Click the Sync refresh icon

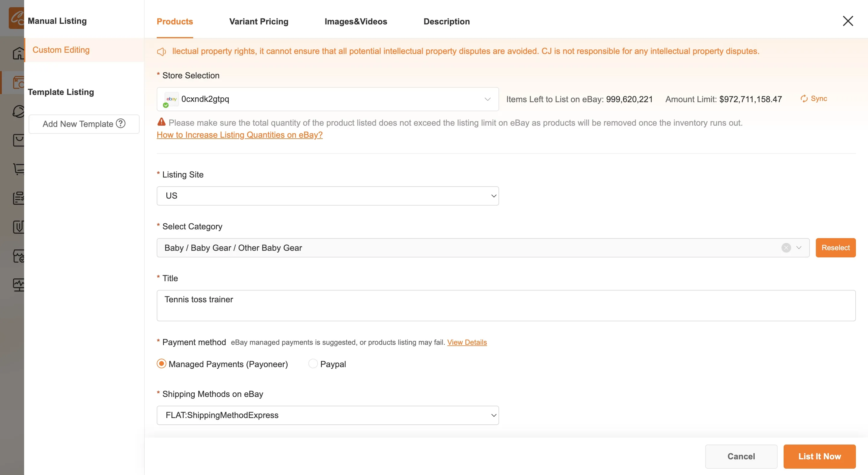point(804,99)
